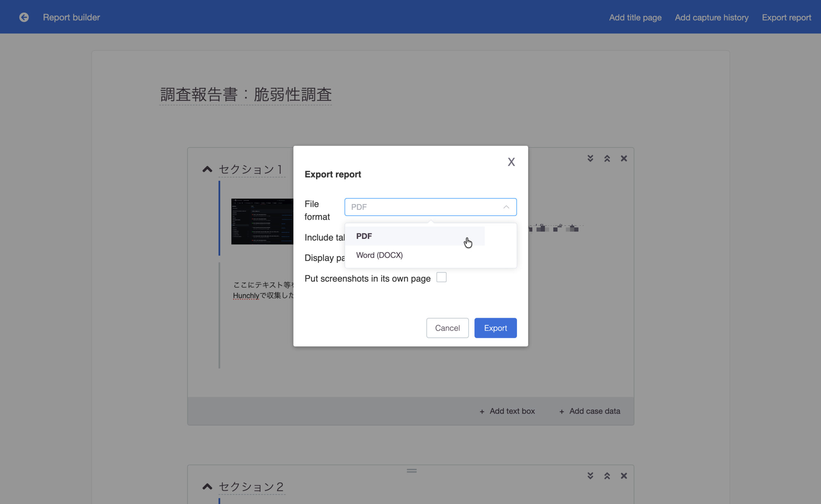Enable Put screenshots in its own page
Screen dimensions: 821x504
point(441,277)
